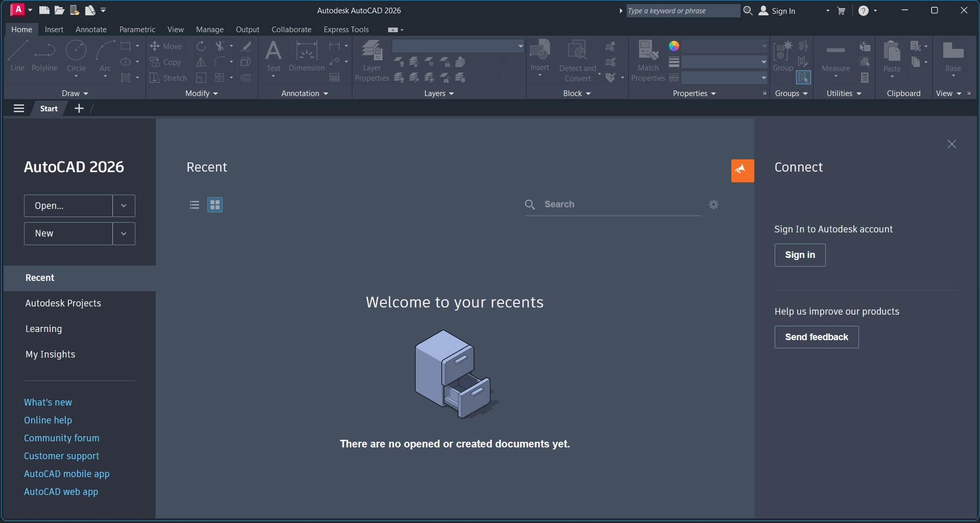This screenshot has height=523, width=980.
Task: Click the recent files Search field
Action: tap(613, 204)
